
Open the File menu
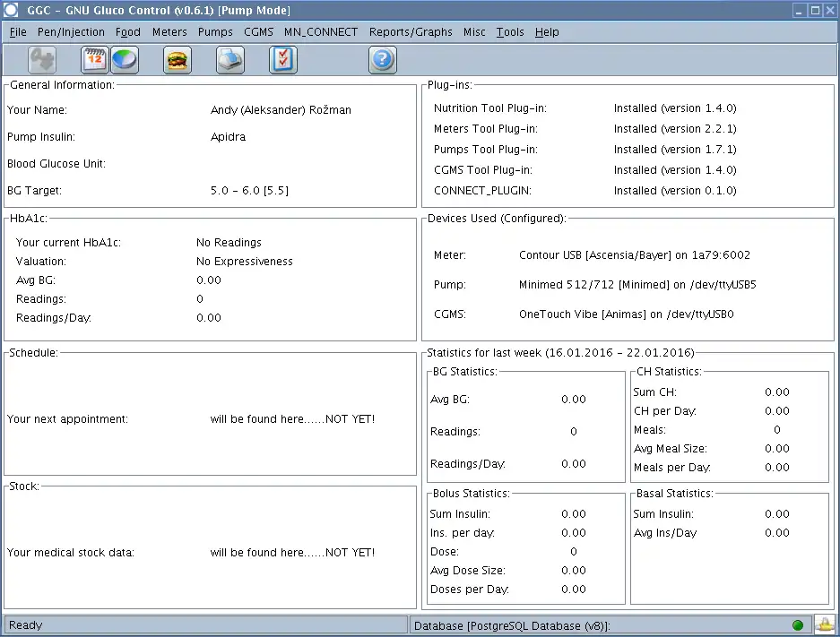[18, 32]
